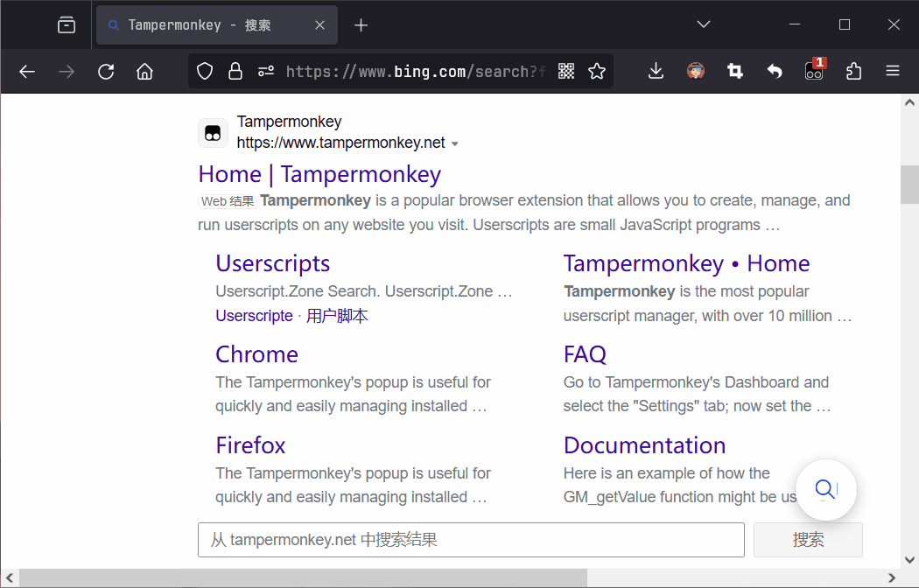The width and height of the screenshot is (919, 588).
Task: Go back to the previous page
Action: (x=27, y=72)
